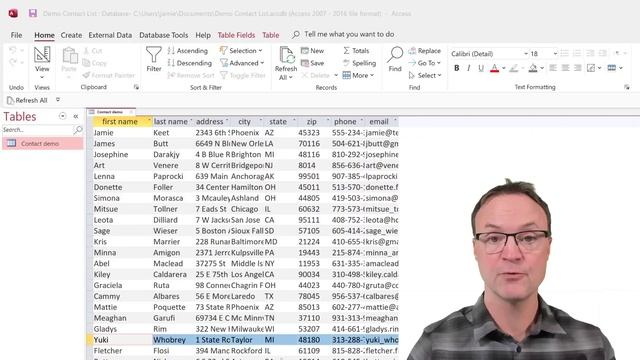Collapse the navigation pane with double chevron
This screenshot has width=640, height=360.
76,116
